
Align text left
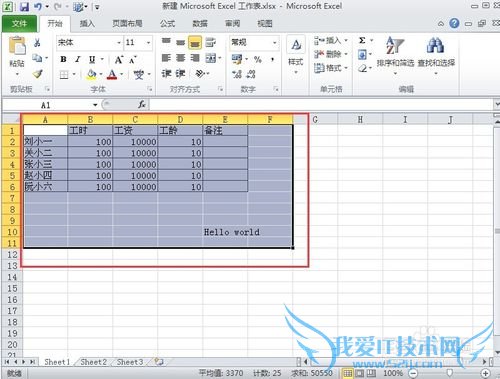[166, 58]
